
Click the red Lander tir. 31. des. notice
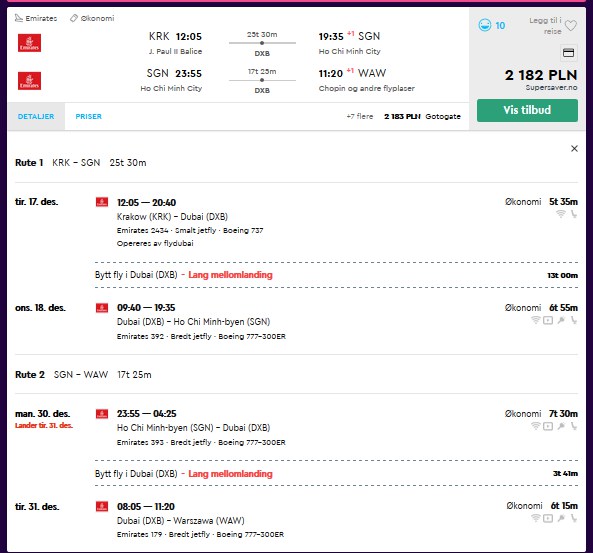coord(44,425)
